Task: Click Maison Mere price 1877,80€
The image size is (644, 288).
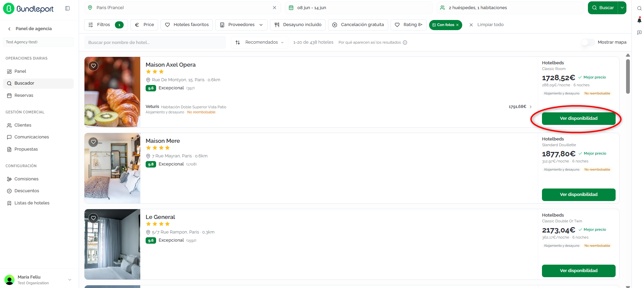Action: [559, 154]
